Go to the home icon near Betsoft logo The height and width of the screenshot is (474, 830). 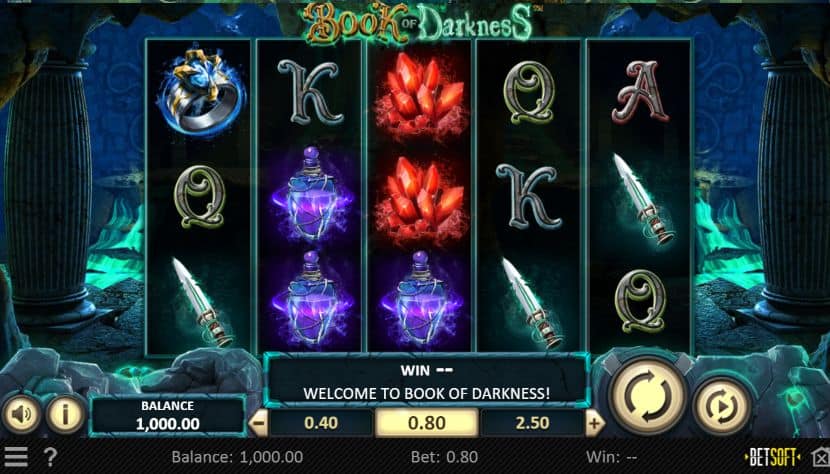click(821, 457)
